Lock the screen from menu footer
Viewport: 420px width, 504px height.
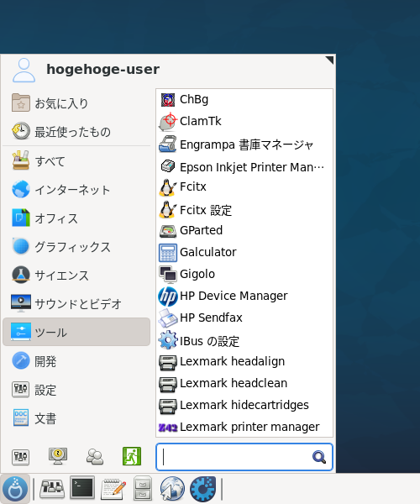[57, 456]
